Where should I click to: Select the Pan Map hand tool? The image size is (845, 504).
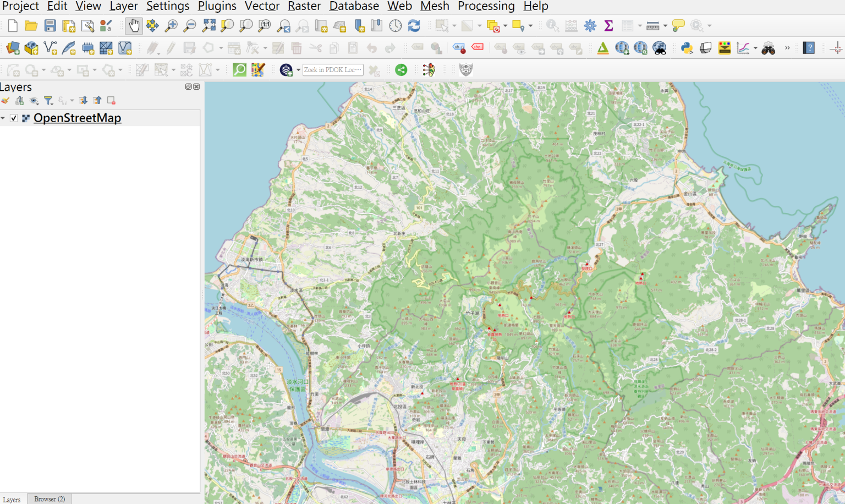[134, 26]
